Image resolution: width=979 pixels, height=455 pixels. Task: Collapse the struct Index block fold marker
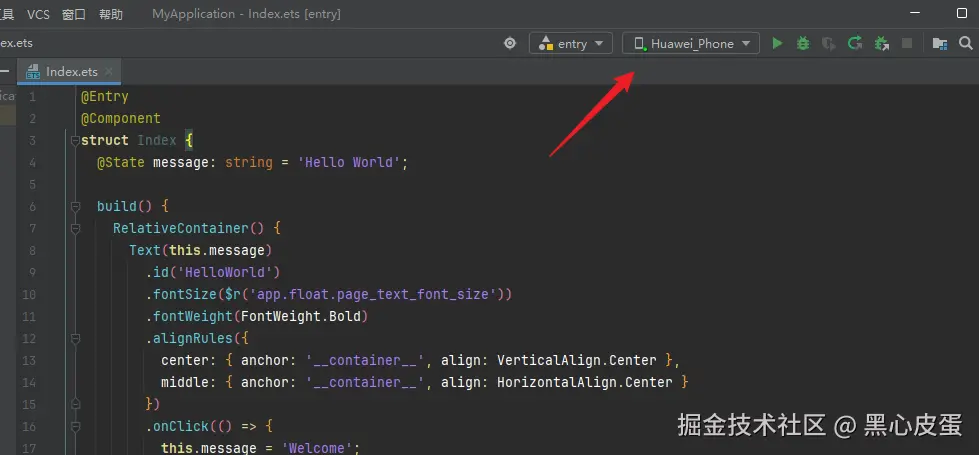pyautogui.click(x=75, y=140)
